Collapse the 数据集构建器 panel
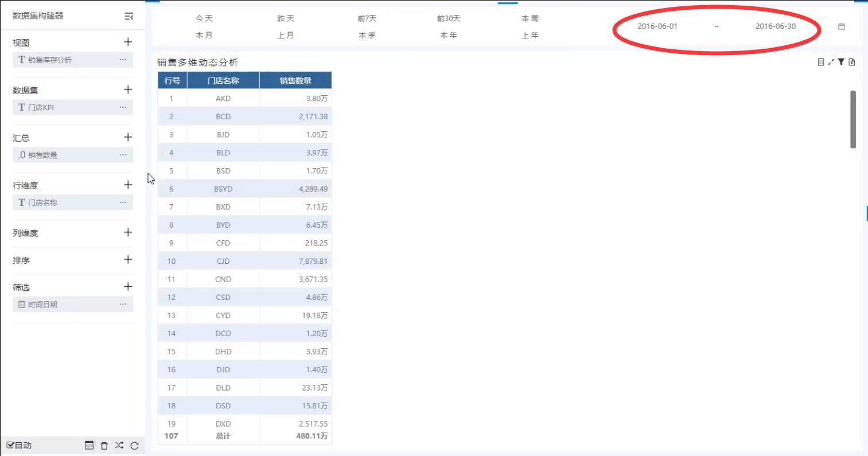Viewport: 868px width, 456px height. (x=129, y=17)
